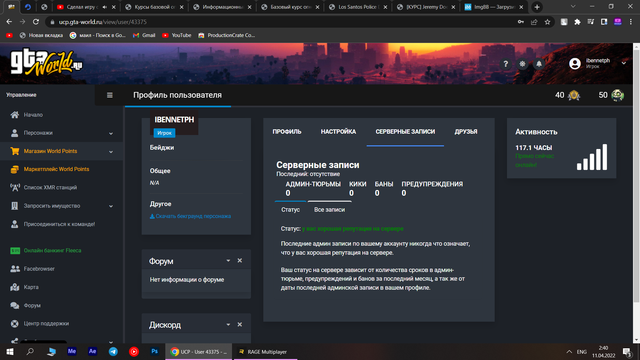Show hidden system tray icons
This screenshot has height=360, width=640.
[x=569, y=351]
